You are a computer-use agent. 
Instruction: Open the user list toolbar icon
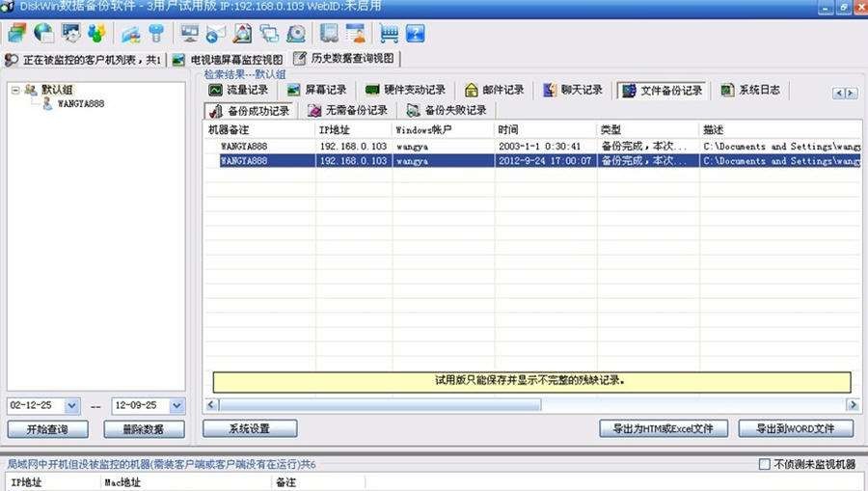pyautogui.click(x=356, y=34)
